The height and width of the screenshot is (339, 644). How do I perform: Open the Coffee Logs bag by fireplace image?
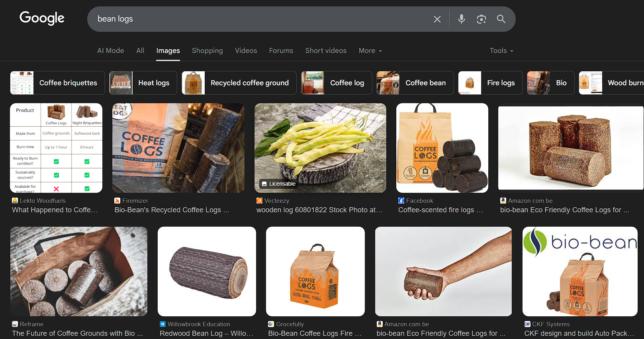(x=178, y=148)
